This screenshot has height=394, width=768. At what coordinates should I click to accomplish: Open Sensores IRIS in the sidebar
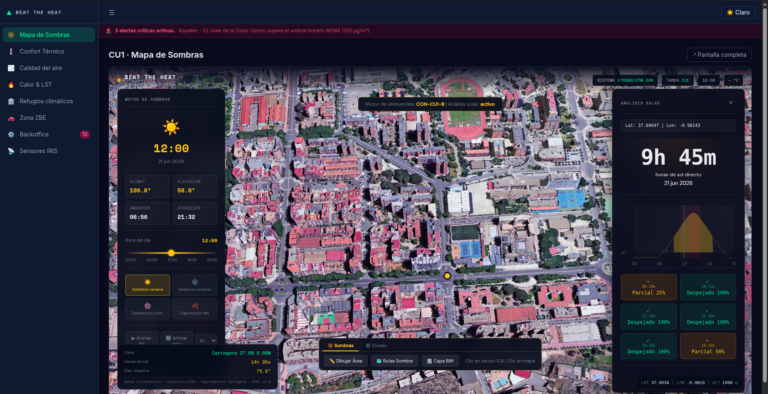click(48, 151)
